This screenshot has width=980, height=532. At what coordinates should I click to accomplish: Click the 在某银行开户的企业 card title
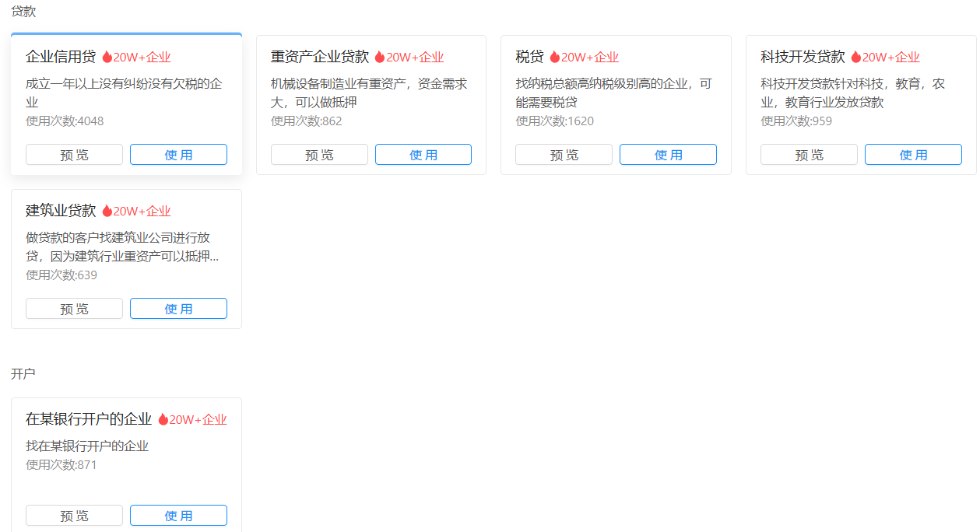(x=89, y=419)
